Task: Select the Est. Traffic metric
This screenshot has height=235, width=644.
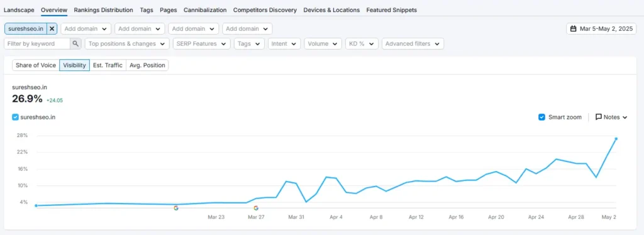Action: pyautogui.click(x=108, y=65)
